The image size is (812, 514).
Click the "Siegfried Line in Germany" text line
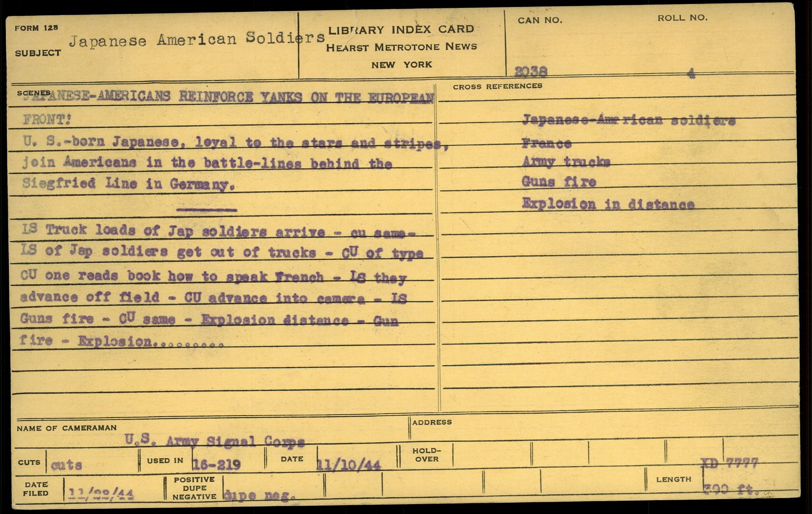pos(126,184)
